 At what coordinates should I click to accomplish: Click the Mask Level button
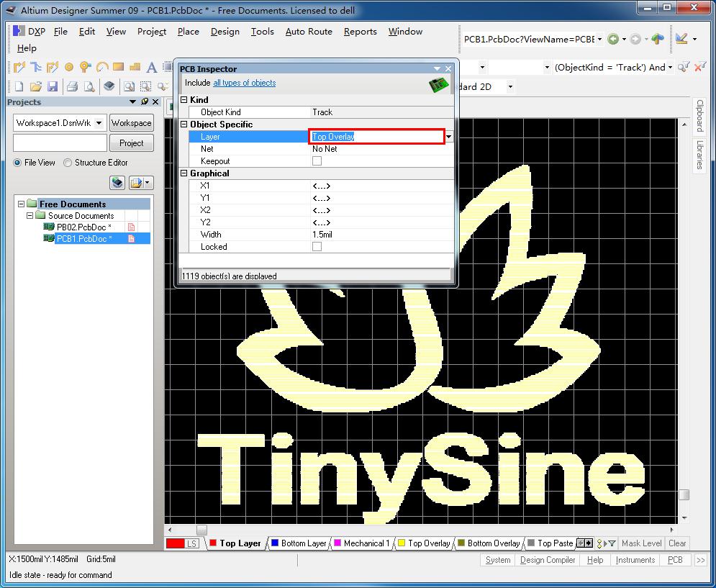[x=642, y=543]
